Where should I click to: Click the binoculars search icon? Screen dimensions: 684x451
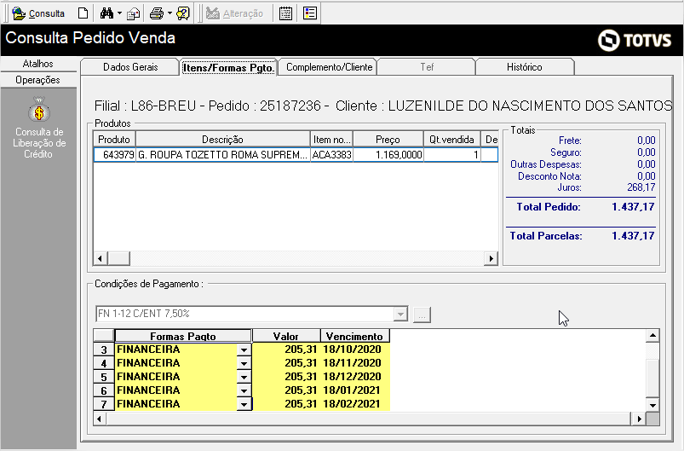click(106, 14)
